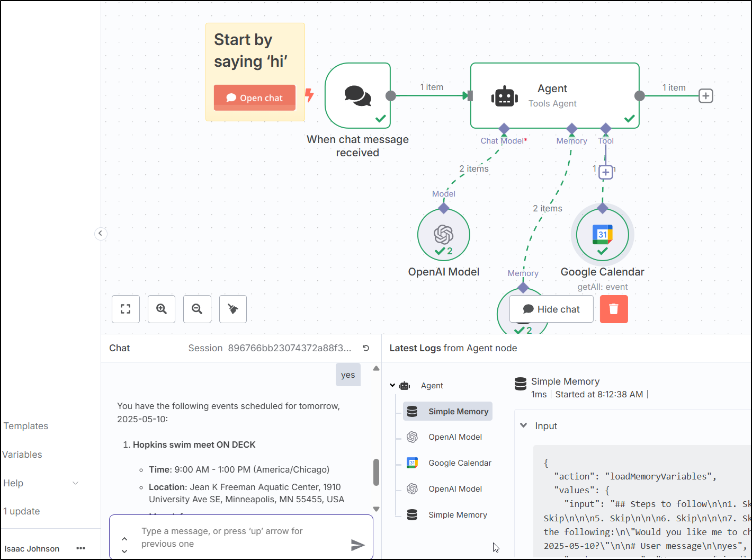Viewport: 752px width, 560px height.
Task: Select the first Simple Memory log entry
Action: (x=447, y=412)
